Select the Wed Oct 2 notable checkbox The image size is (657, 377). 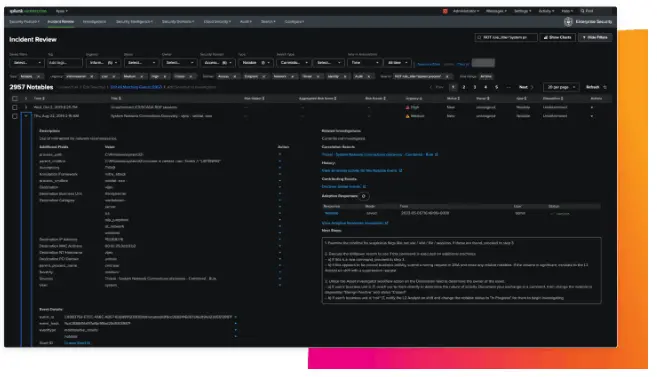coord(15,107)
